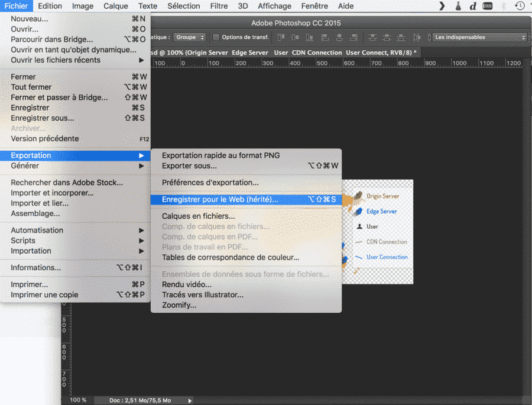Click the 100 % zoom level field
This screenshot has height=405, width=532.
coord(78,400)
